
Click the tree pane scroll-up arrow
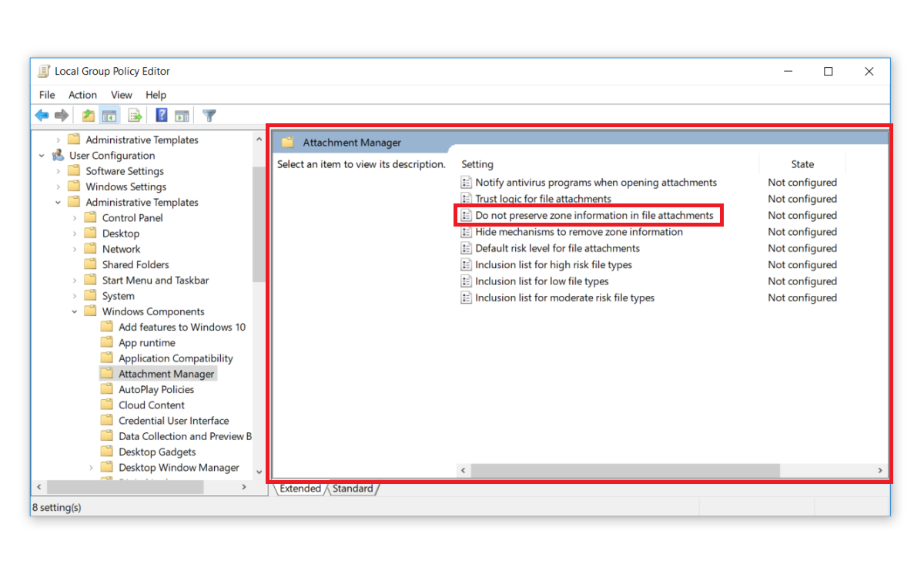point(259,139)
